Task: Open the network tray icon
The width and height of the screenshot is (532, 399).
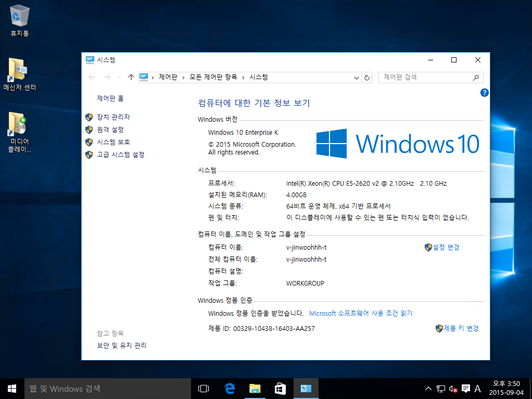Action: 441,389
